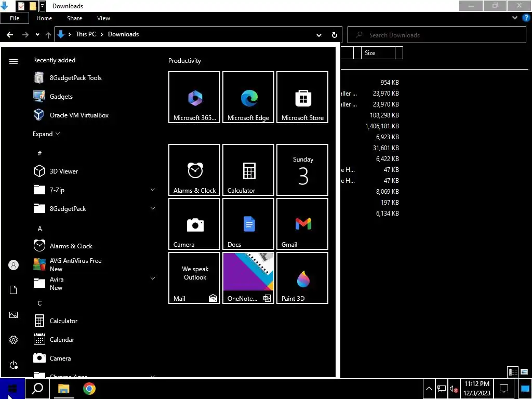The width and height of the screenshot is (532, 399).
Task: Launch Oracle VM VirtualBox
Action: (95, 115)
